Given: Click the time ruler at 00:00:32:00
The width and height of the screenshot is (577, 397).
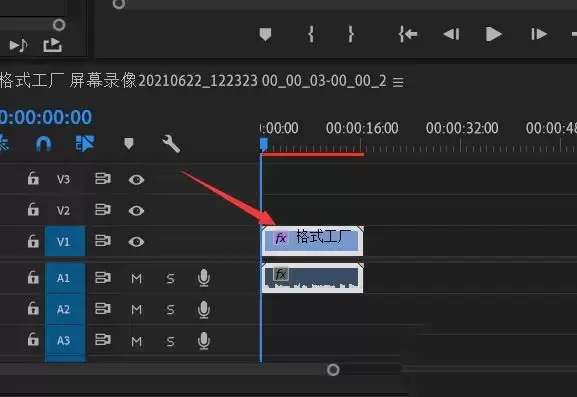Looking at the screenshot, I should (x=462, y=128).
